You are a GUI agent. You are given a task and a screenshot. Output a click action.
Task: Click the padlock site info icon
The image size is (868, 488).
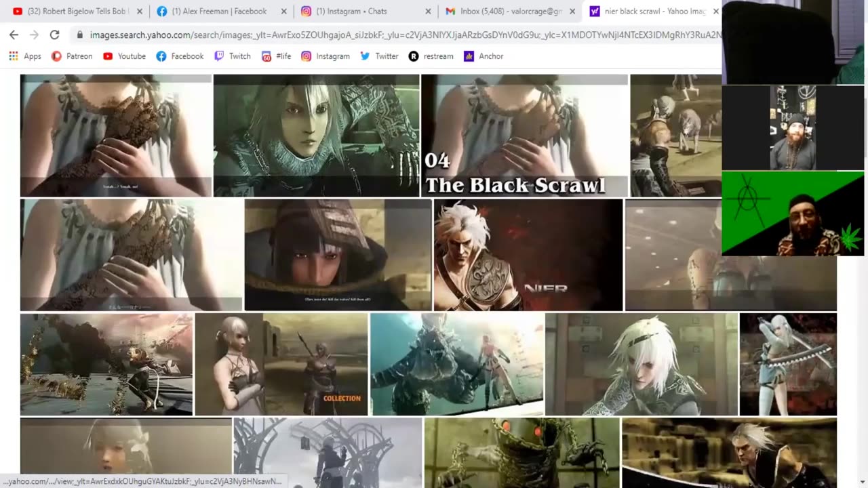pyautogui.click(x=80, y=35)
